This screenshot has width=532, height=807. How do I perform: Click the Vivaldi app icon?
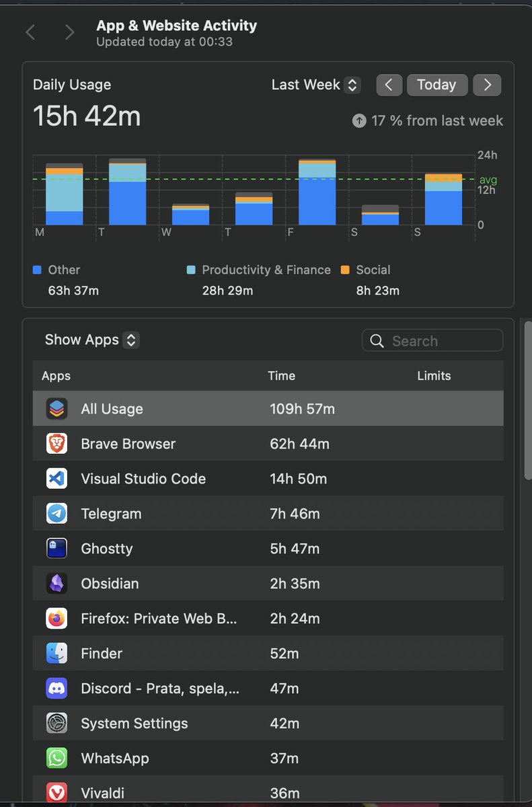[56, 794]
